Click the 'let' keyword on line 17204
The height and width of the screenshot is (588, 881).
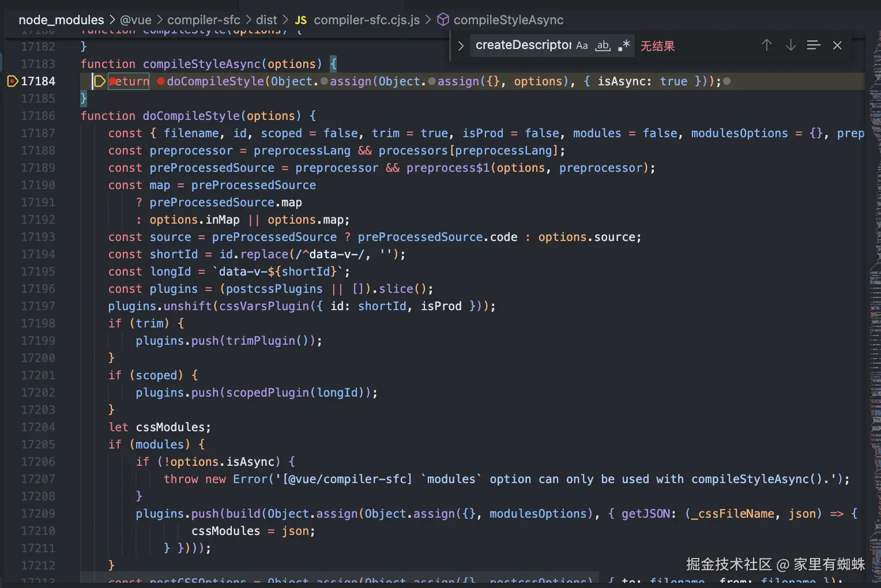point(118,427)
